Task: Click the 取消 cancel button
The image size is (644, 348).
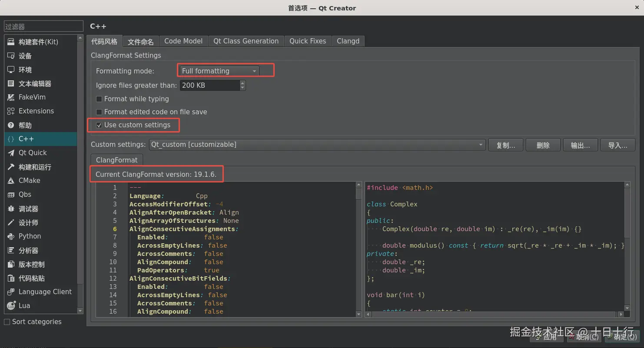Action: [x=584, y=337]
